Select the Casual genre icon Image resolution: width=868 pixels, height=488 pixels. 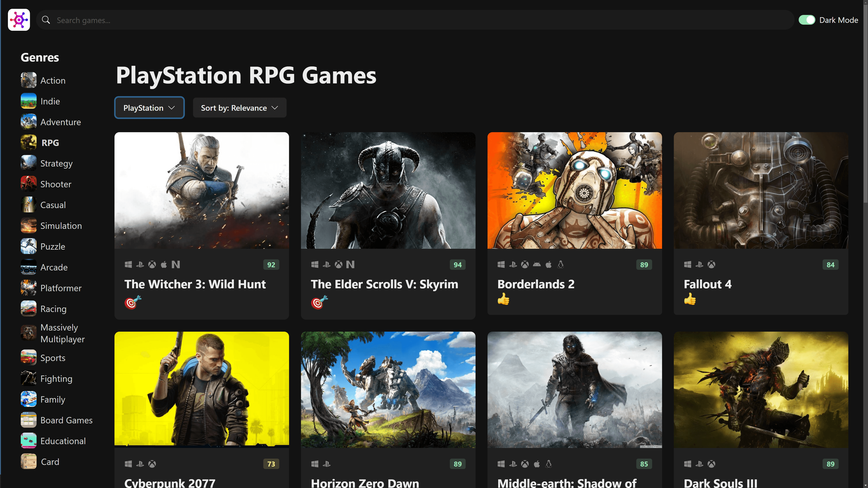[29, 205]
